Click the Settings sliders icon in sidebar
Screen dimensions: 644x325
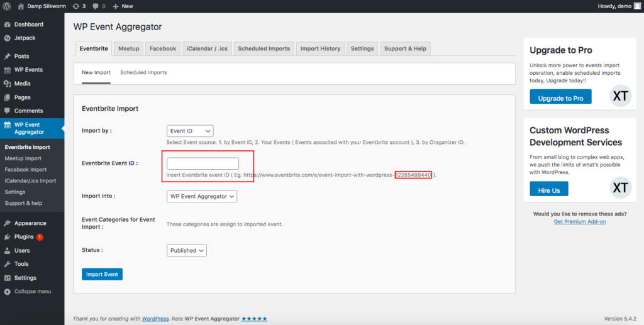pyautogui.click(x=7, y=278)
